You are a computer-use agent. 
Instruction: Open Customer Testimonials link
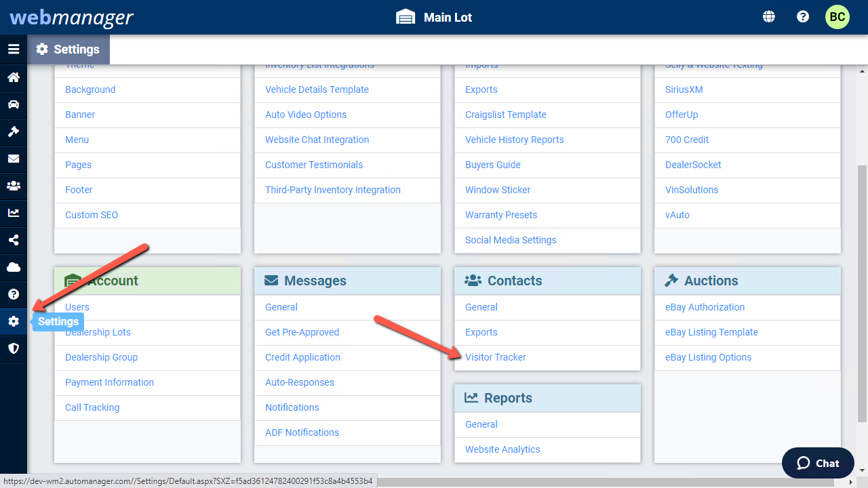(x=314, y=165)
